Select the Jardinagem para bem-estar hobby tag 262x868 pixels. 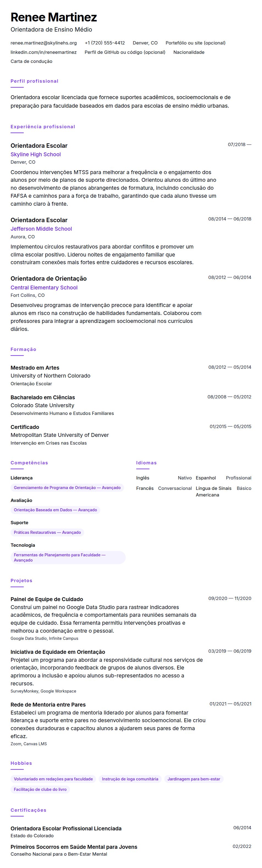pyautogui.click(x=194, y=779)
